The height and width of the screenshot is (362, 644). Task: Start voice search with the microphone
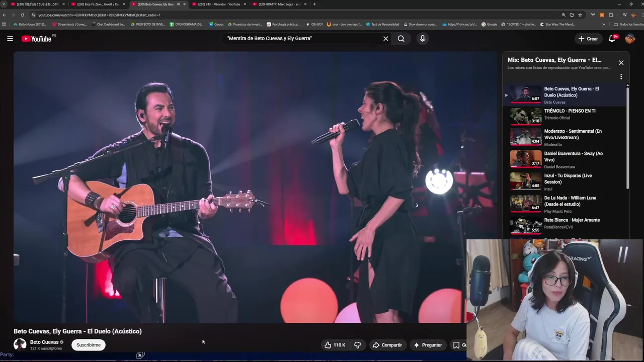423,39
